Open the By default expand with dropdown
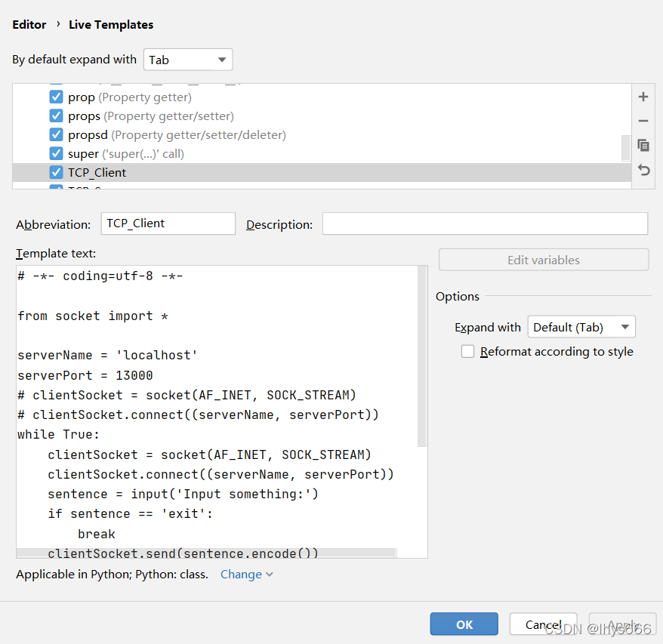This screenshot has height=644, width=663. tap(188, 60)
